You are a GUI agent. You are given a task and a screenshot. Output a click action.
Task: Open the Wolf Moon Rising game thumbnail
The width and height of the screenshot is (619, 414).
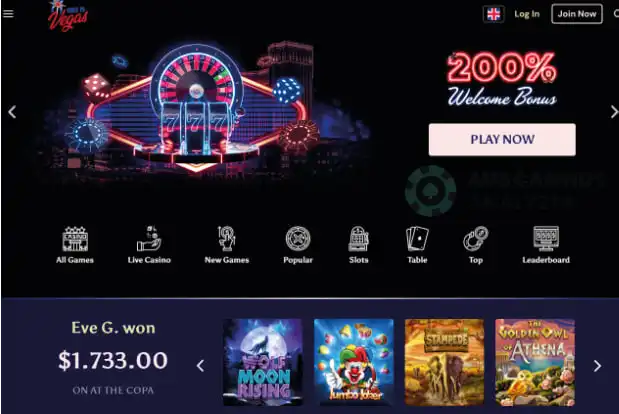click(263, 362)
